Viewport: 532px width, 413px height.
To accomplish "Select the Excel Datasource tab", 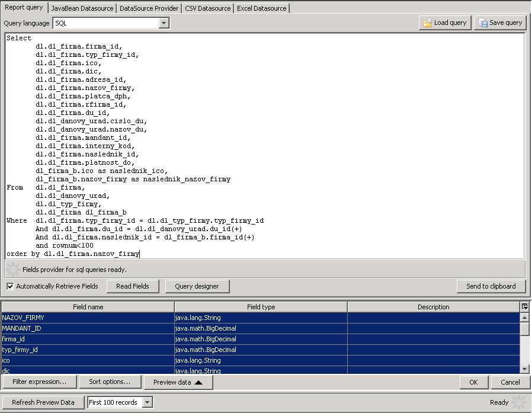I will pyautogui.click(x=262, y=8).
